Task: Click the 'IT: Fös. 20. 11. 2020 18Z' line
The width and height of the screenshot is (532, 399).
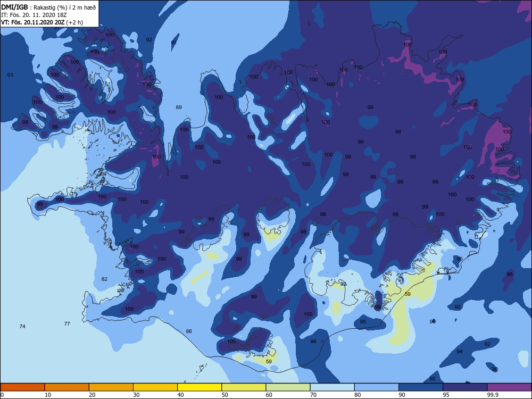Action: click(34, 15)
